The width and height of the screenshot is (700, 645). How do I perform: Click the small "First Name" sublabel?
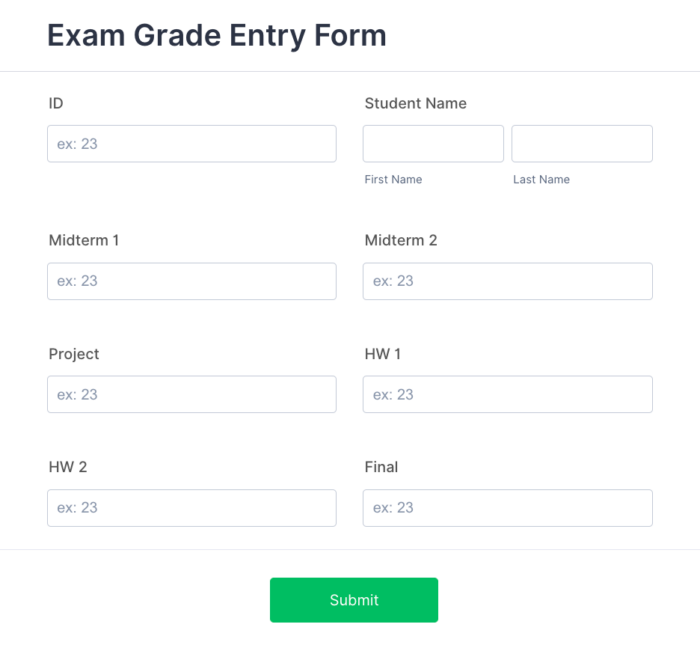tap(393, 180)
